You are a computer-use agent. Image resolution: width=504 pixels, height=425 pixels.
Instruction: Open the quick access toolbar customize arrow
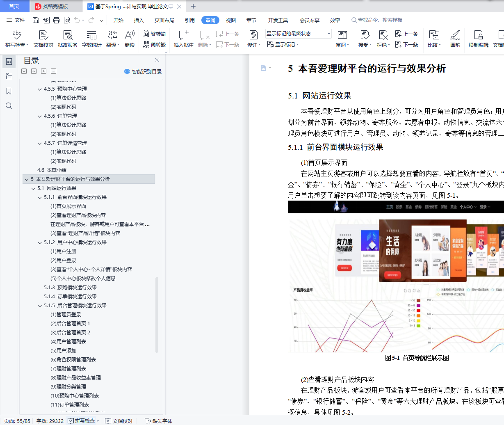(x=101, y=20)
